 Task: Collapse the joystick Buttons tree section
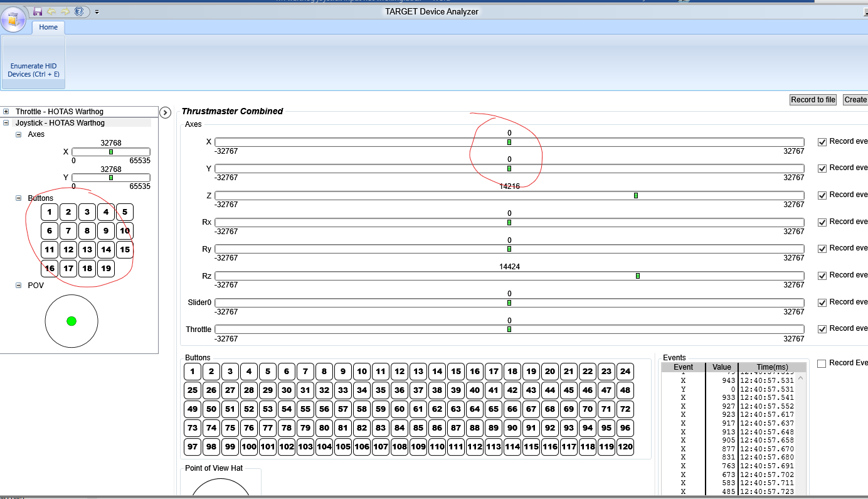[19, 198]
